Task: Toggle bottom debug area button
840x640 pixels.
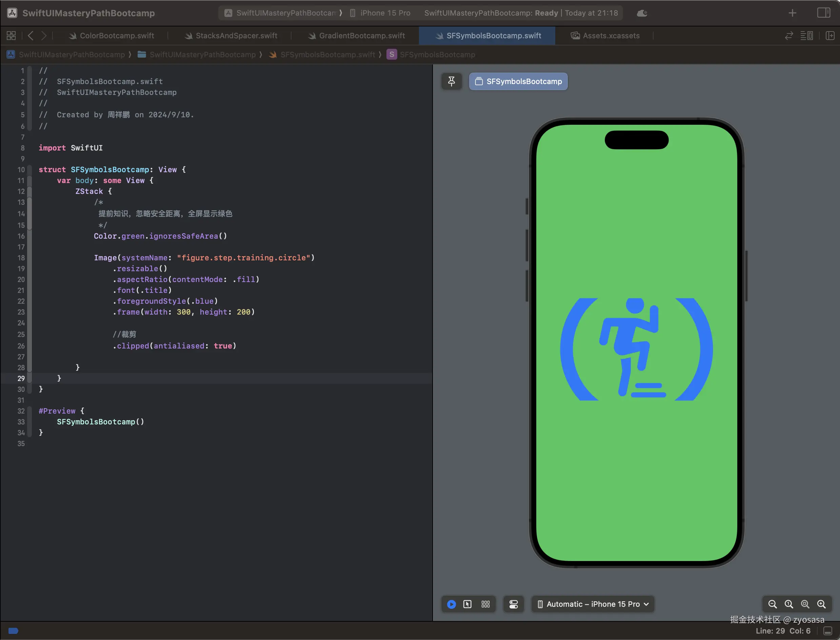Action: click(x=828, y=631)
